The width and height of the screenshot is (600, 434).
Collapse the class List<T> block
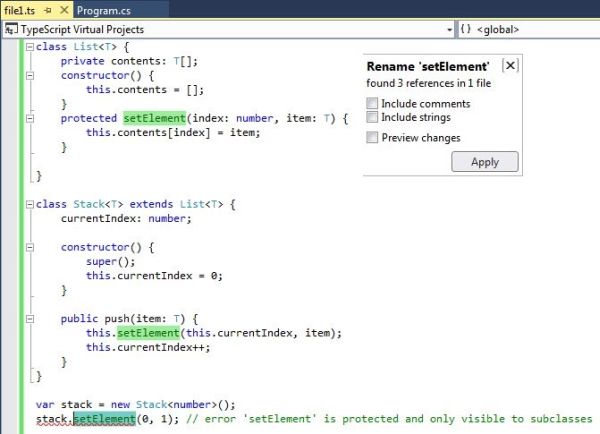point(29,47)
